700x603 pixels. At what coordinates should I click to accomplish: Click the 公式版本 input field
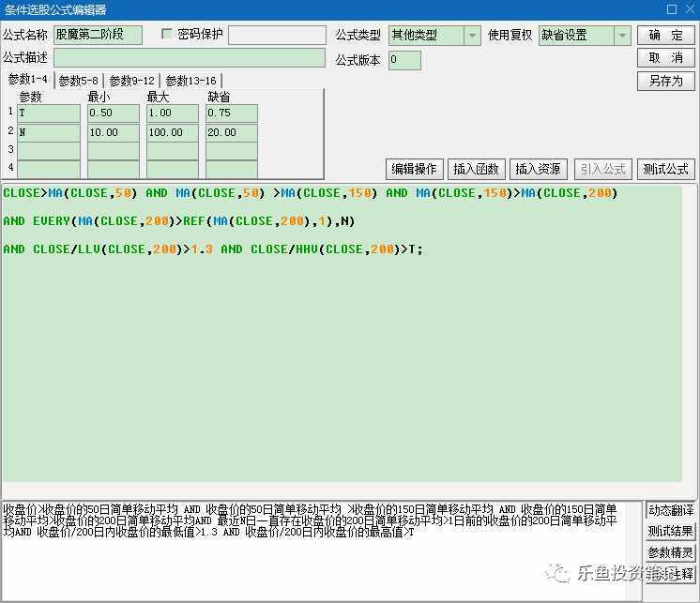(x=404, y=60)
